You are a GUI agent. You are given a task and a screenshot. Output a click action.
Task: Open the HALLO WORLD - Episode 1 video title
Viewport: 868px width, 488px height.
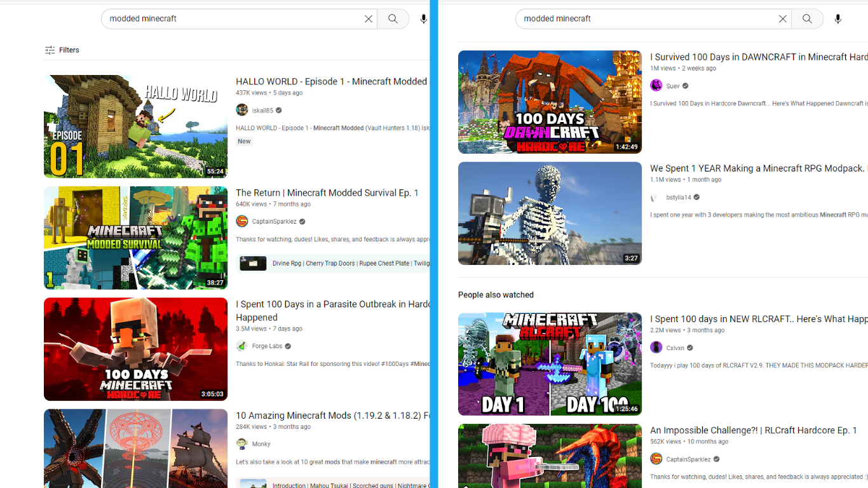(x=332, y=81)
